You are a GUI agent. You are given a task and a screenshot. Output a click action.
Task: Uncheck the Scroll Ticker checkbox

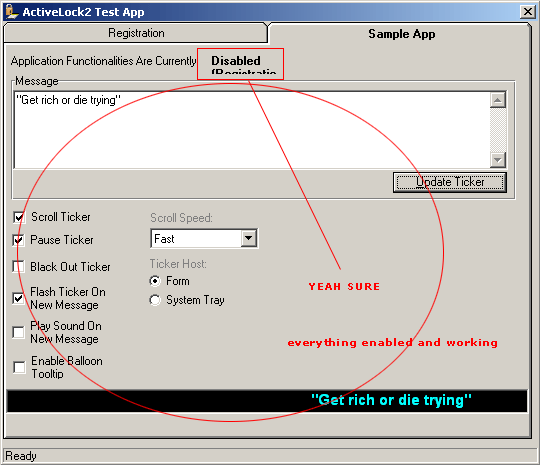[19, 217]
